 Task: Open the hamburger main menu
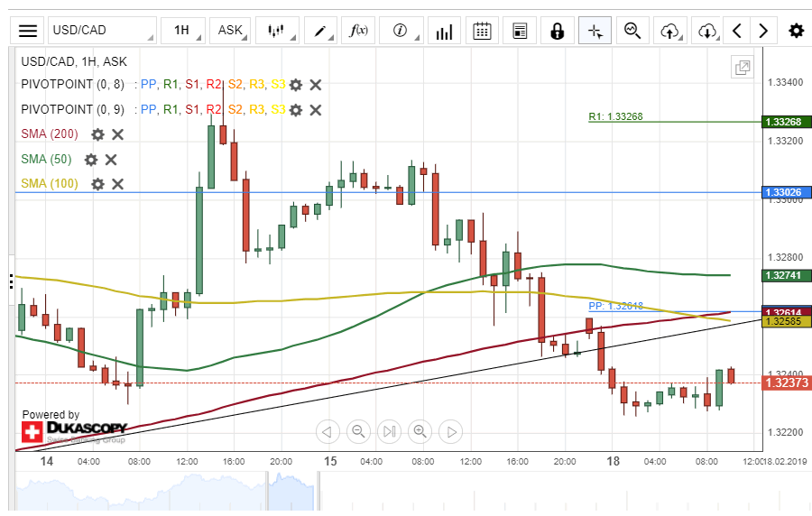coord(28,31)
